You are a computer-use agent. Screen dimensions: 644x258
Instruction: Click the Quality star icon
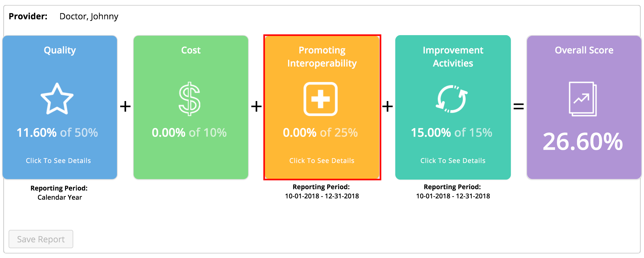click(x=57, y=99)
